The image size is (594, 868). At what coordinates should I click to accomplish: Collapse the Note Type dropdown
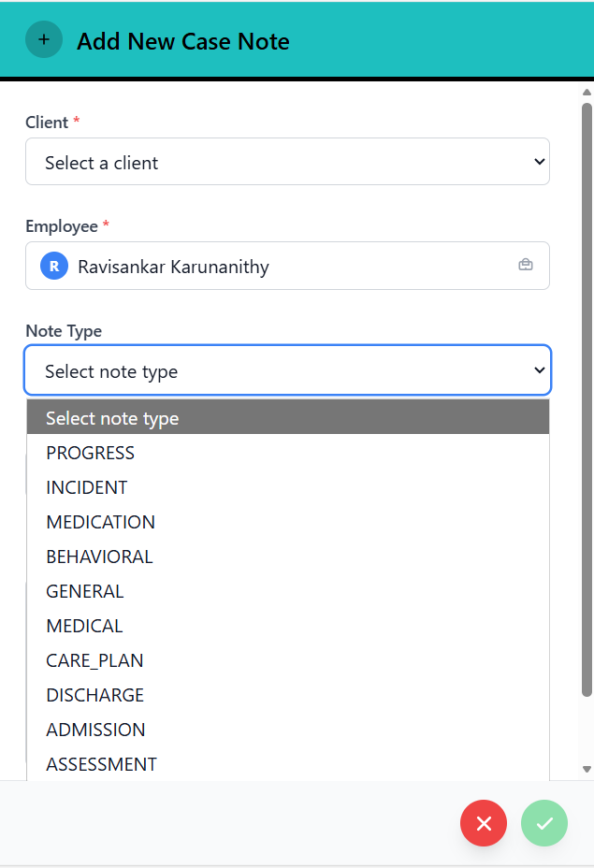pos(287,371)
